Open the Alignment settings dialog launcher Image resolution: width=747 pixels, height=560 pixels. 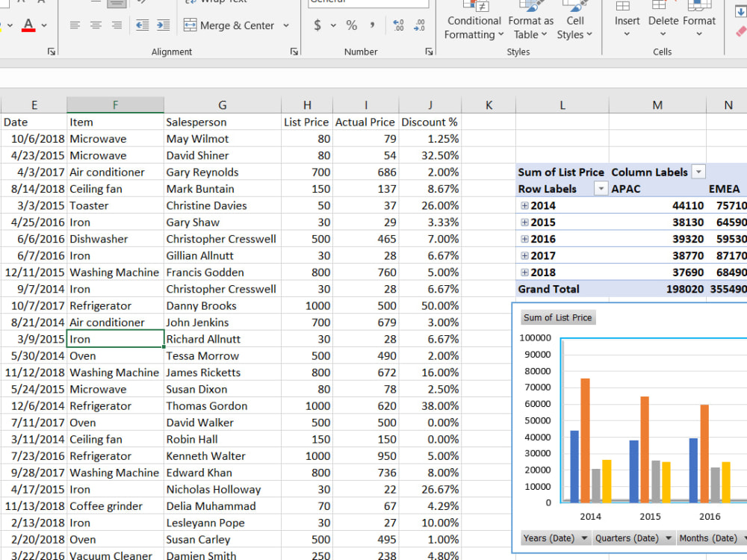(294, 52)
